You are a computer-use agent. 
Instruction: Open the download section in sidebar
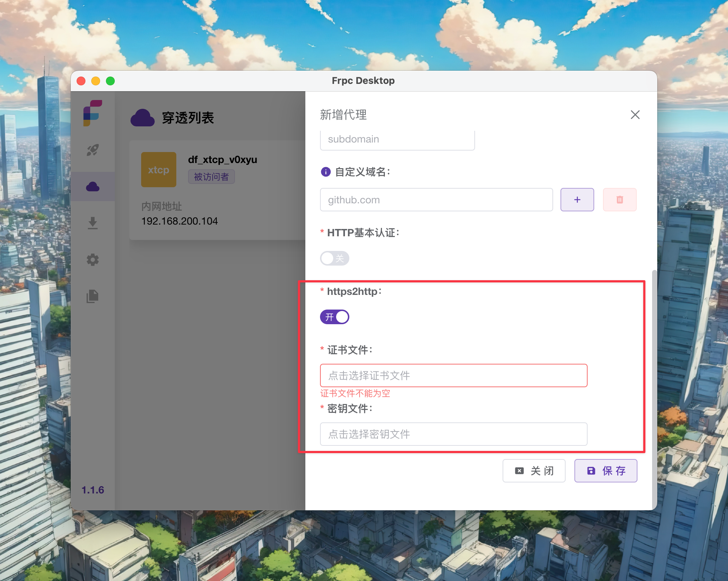pos(93,223)
